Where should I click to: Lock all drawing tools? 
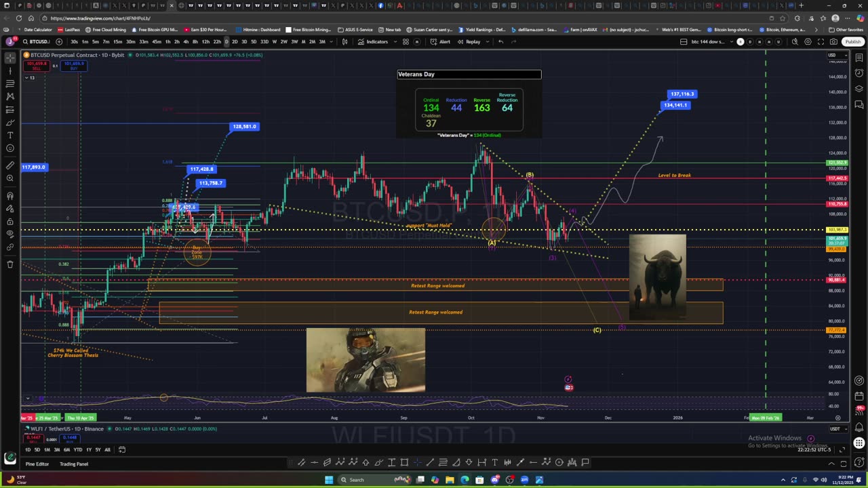point(10,222)
